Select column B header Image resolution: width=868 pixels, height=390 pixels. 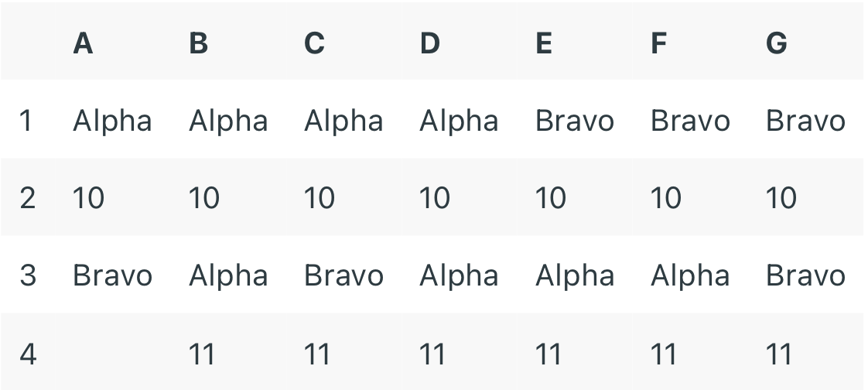(199, 43)
